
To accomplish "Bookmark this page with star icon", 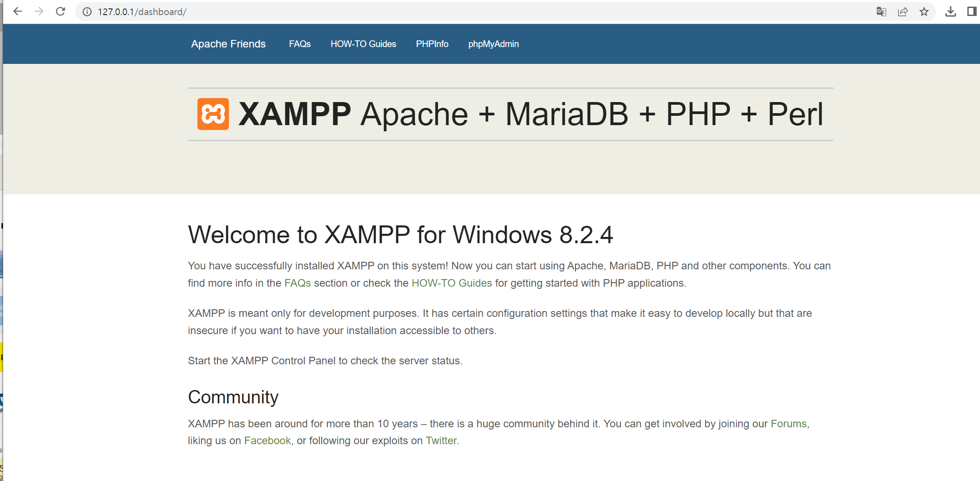I will (x=924, y=12).
